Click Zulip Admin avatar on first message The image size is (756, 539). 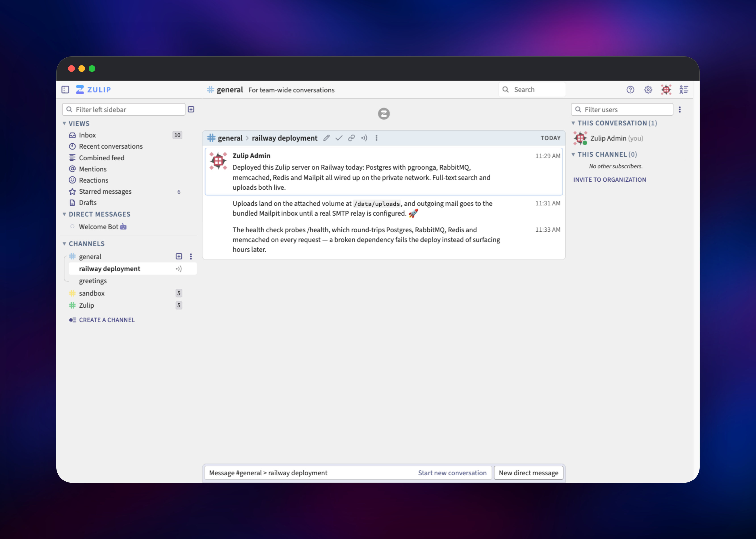coord(218,161)
